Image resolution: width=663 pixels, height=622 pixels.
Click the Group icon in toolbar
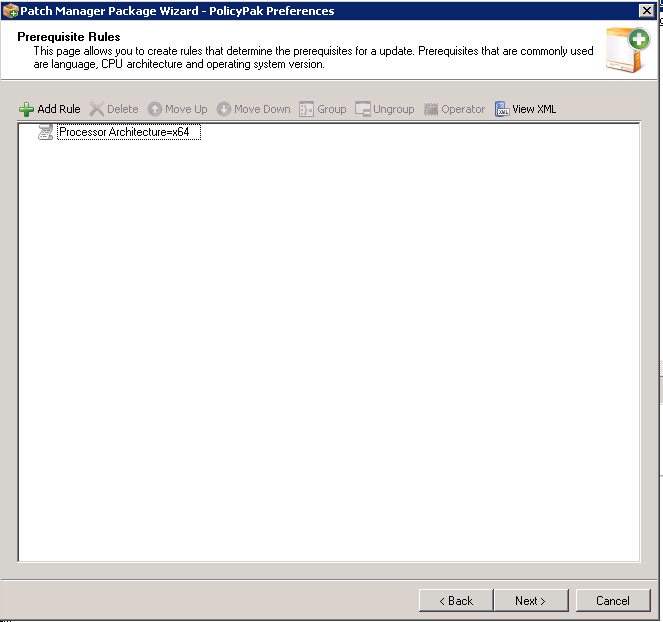coord(306,109)
